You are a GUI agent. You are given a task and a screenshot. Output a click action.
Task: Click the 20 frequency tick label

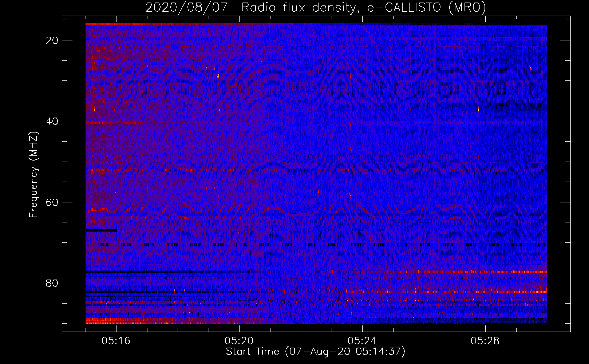[x=52, y=40]
